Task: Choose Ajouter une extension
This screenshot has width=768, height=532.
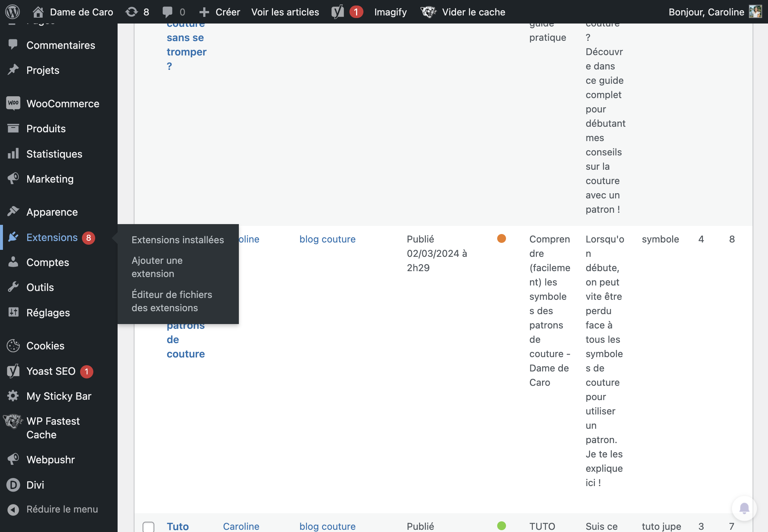Action: coord(157,267)
